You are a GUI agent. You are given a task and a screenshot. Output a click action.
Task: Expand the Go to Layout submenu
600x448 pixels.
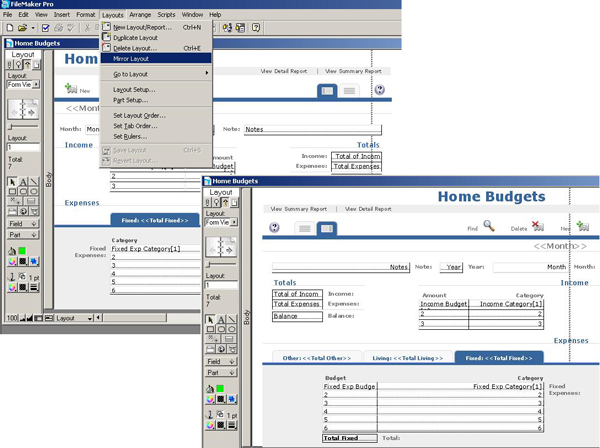(x=156, y=74)
